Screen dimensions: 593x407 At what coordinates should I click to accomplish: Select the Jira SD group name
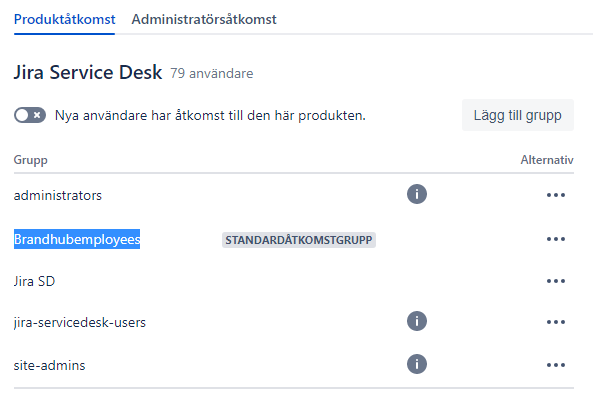[34, 281]
